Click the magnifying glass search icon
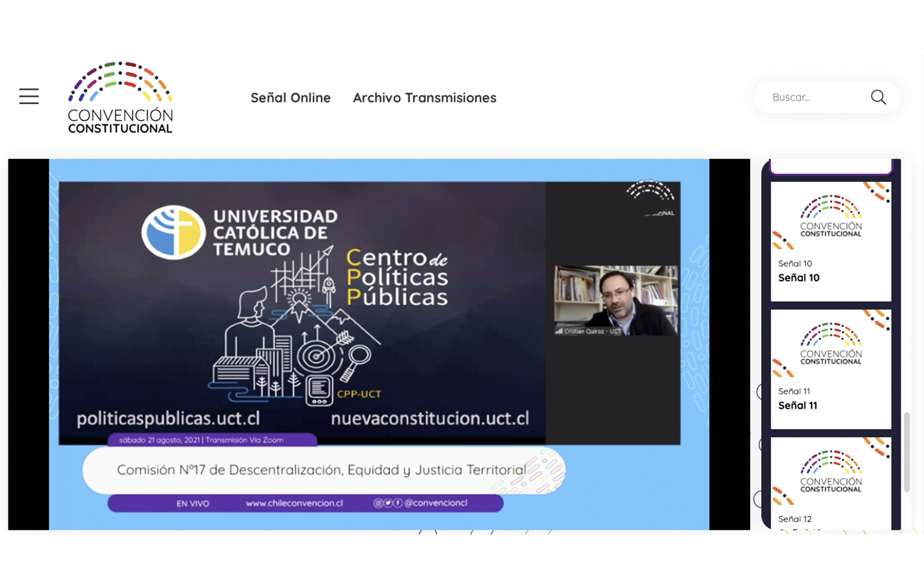The image size is (924, 588). pyautogui.click(x=878, y=97)
